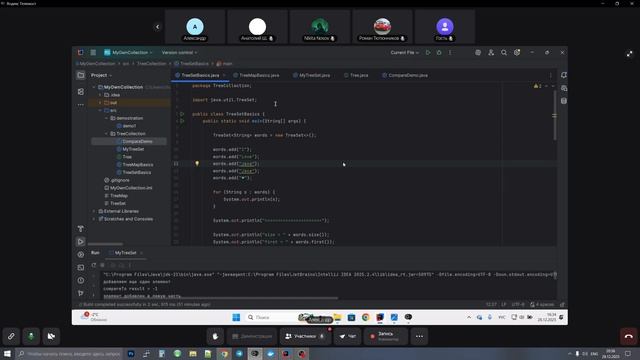Toggle the recording (Запись) button
The image size is (640, 360).
point(385,336)
